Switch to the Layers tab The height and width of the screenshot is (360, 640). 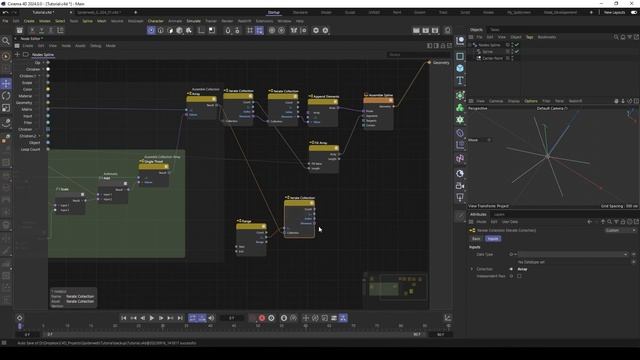click(x=499, y=214)
